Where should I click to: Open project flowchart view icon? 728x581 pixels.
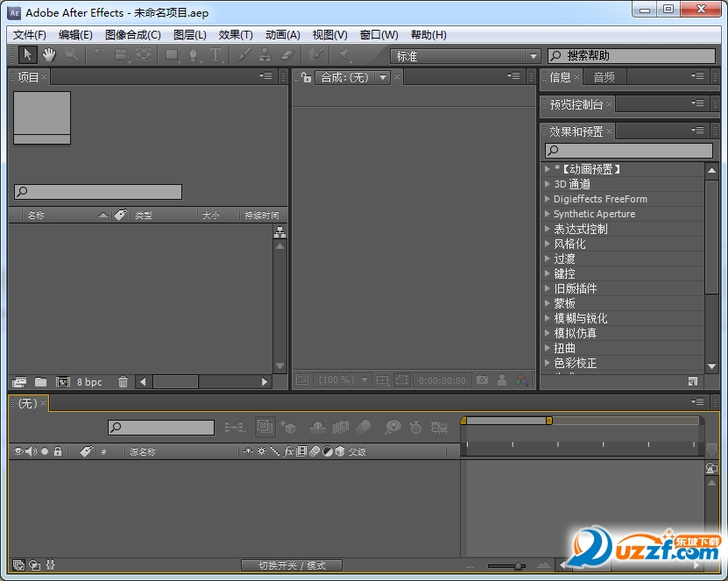click(x=280, y=231)
